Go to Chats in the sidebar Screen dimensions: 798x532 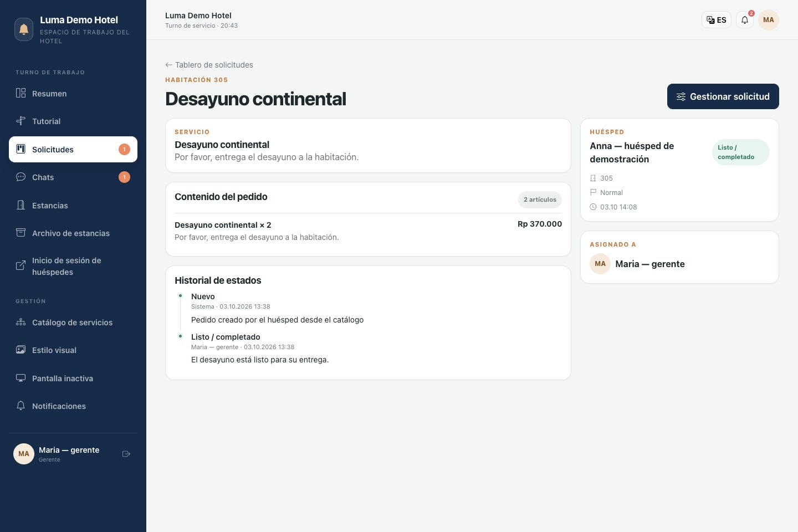[73, 177]
